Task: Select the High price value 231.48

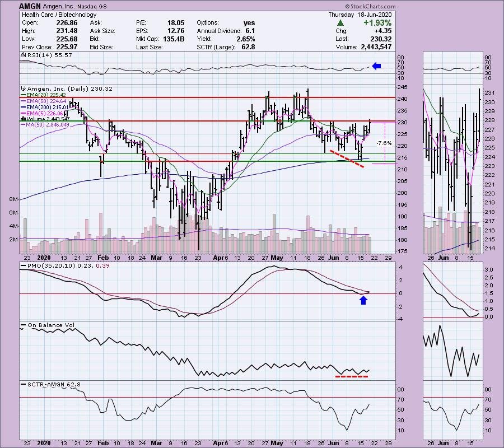Action: (x=67, y=31)
